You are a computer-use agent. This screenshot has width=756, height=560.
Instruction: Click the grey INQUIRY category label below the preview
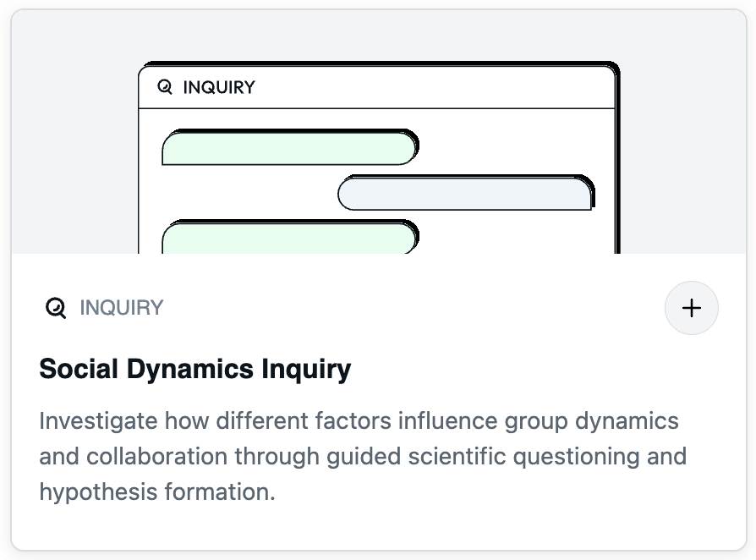click(x=122, y=308)
